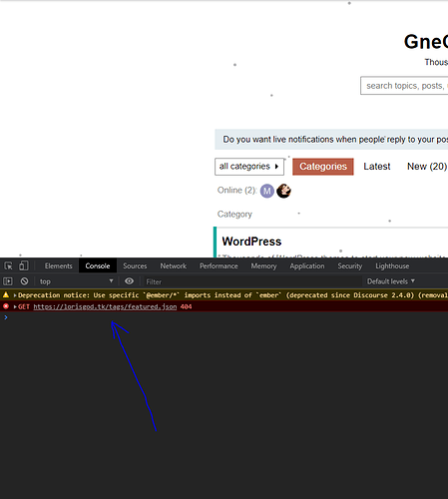Expand the GET 404 error entry
The width and height of the screenshot is (448, 499).
15,306
